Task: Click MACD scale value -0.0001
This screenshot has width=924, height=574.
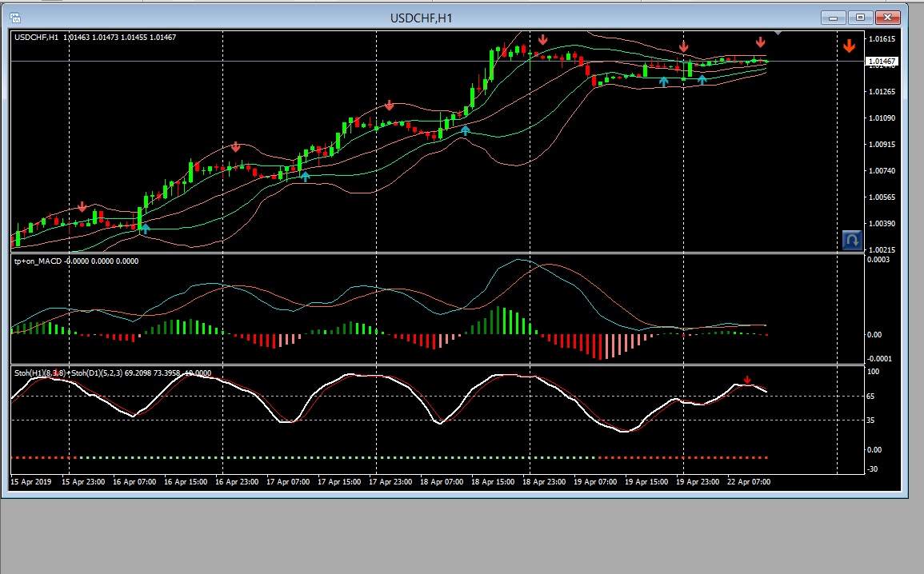Action: pos(880,358)
